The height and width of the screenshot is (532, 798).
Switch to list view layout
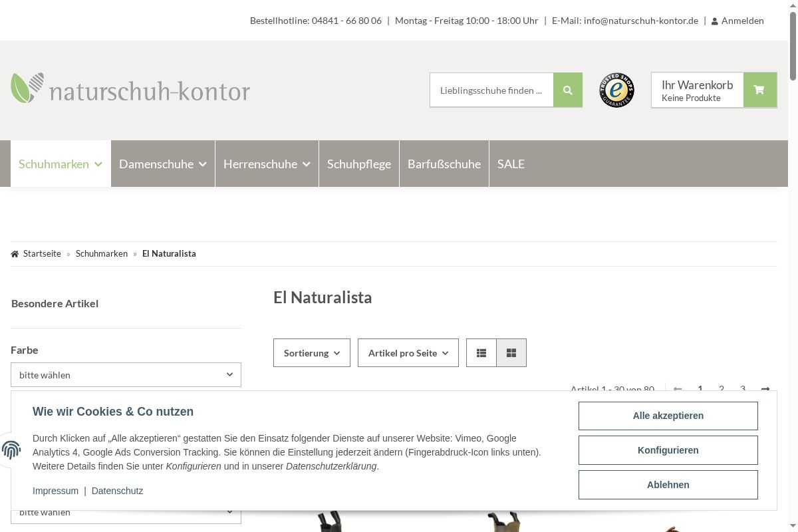[x=481, y=353]
